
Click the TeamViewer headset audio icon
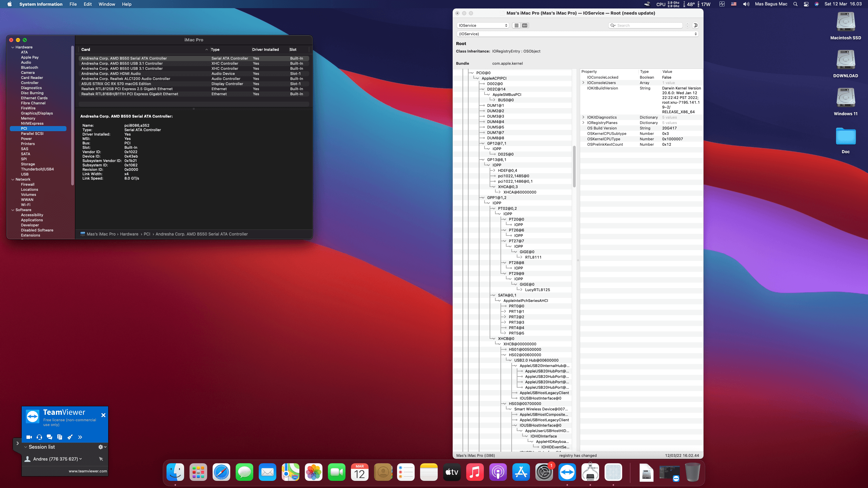pyautogui.click(x=39, y=437)
